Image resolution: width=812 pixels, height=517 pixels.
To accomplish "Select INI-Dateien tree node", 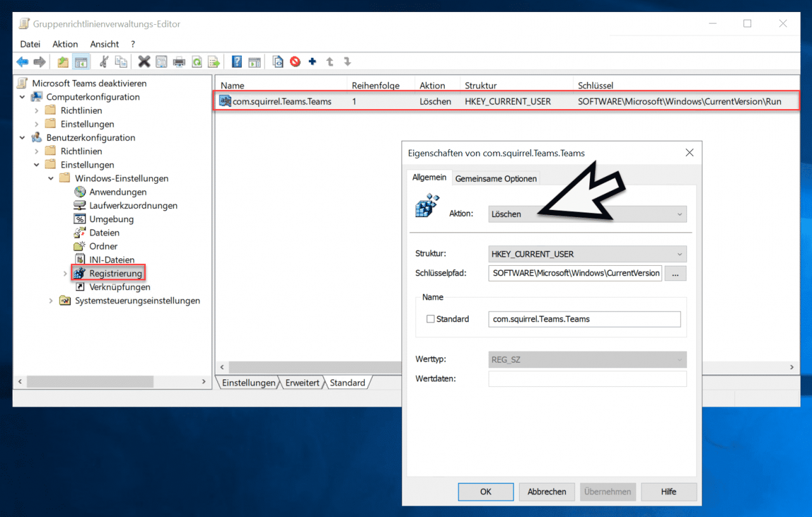I will (x=112, y=259).
